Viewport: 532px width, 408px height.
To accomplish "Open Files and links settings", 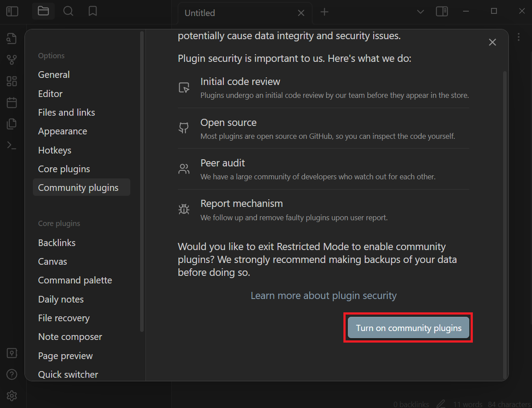I will (x=81, y=113).
